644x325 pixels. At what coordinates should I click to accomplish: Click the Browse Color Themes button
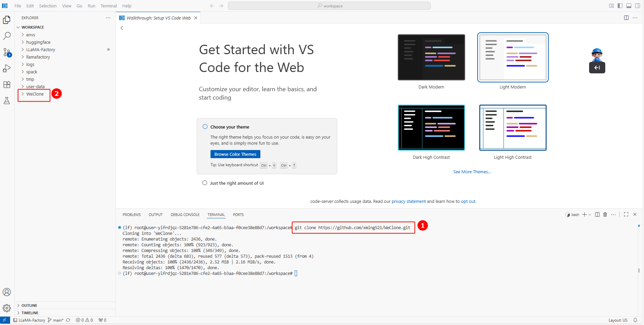pos(235,154)
